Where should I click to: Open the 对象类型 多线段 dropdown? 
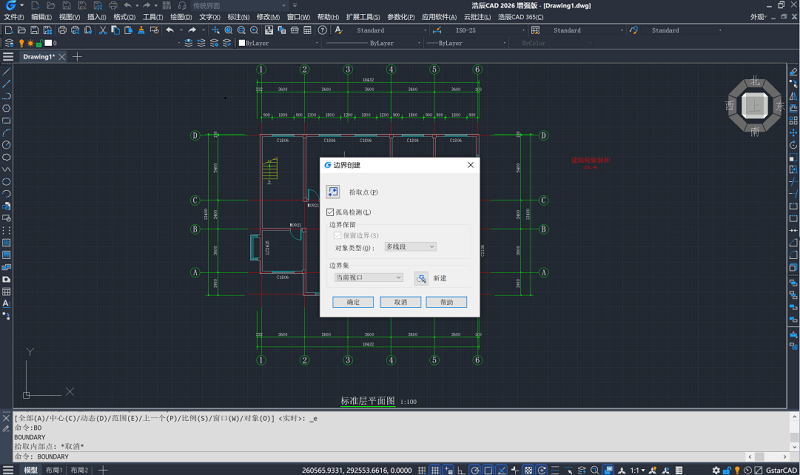pyautogui.click(x=410, y=246)
